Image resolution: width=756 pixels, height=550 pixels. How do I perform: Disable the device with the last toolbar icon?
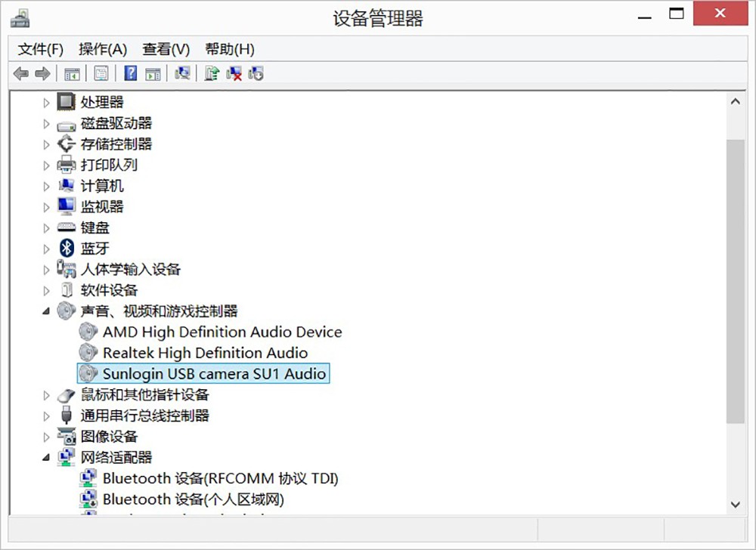pos(256,73)
